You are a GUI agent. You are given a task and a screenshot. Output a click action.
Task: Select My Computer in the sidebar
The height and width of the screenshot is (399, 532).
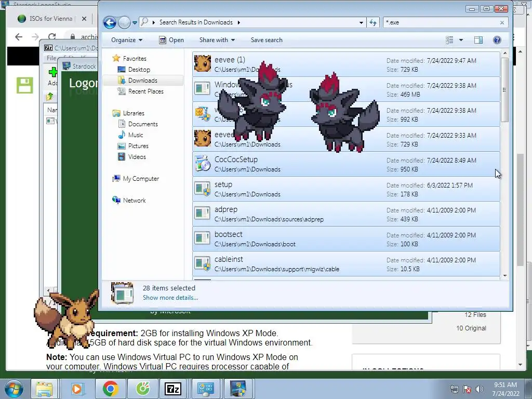click(x=141, y=179)
